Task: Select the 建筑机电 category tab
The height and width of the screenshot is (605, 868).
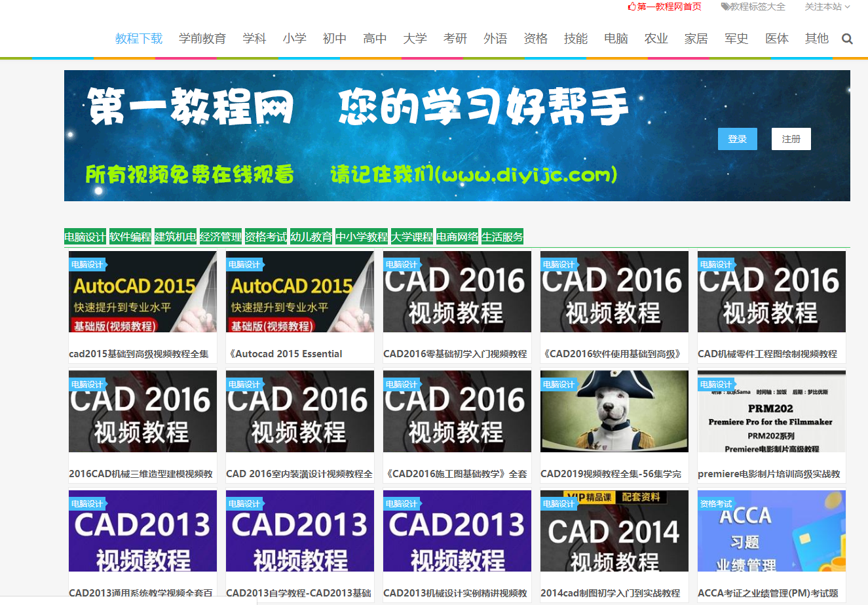Action: click(176, 237)
